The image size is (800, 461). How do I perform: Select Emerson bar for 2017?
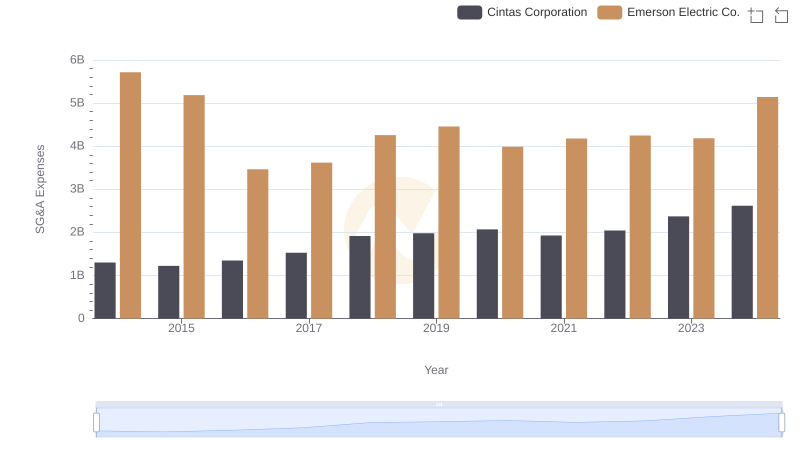[x=321, y=241]
